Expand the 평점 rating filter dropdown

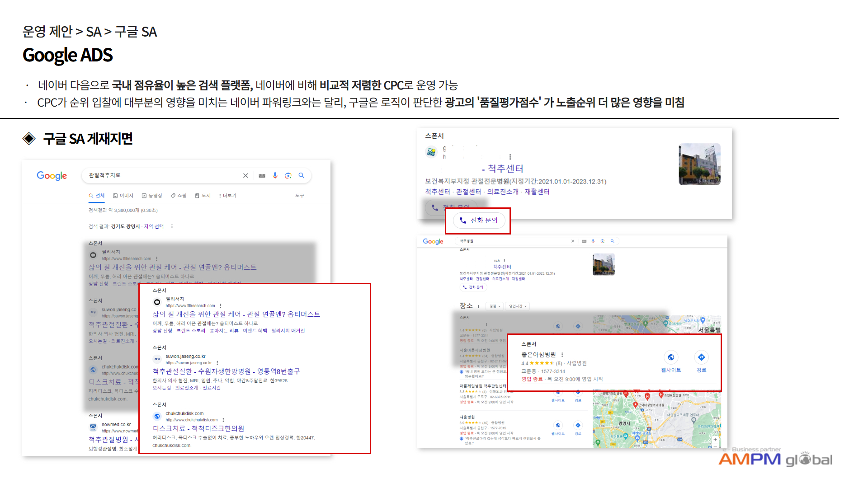(x=495, y=306)
